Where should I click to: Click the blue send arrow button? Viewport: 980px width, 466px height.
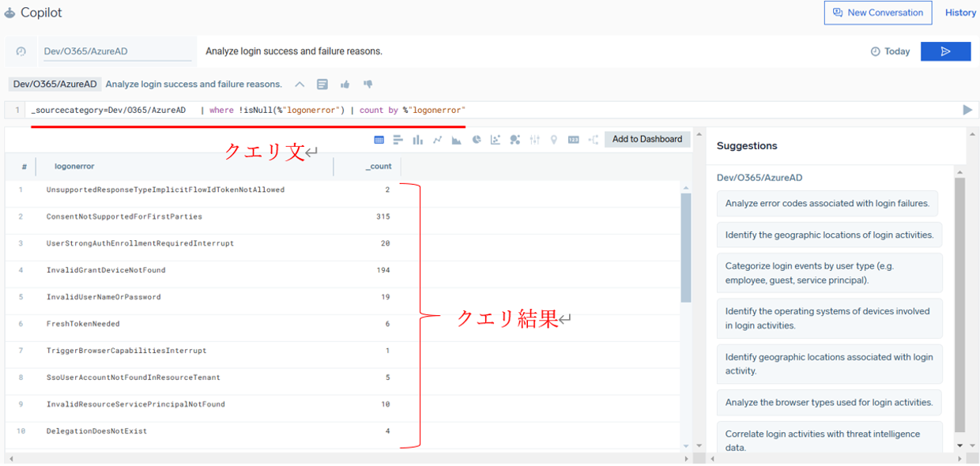(945, 51)
